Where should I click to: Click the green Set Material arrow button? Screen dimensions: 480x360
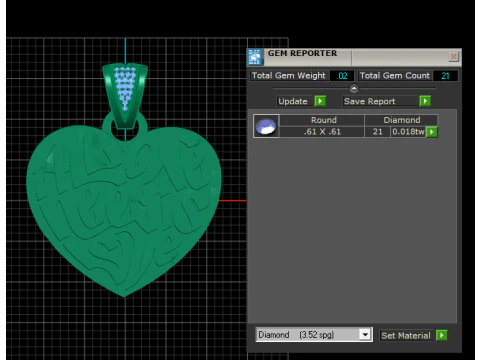(x=442, y=335)
